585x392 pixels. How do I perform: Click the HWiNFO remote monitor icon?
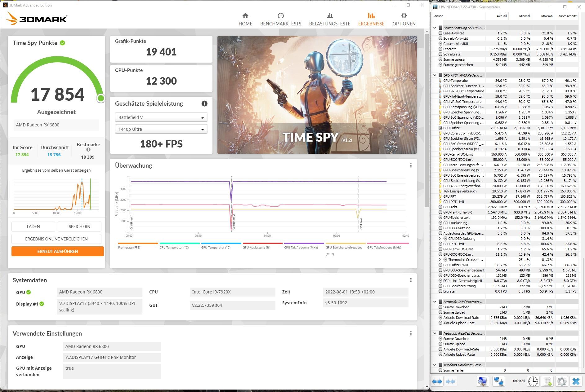pos(483,381)
